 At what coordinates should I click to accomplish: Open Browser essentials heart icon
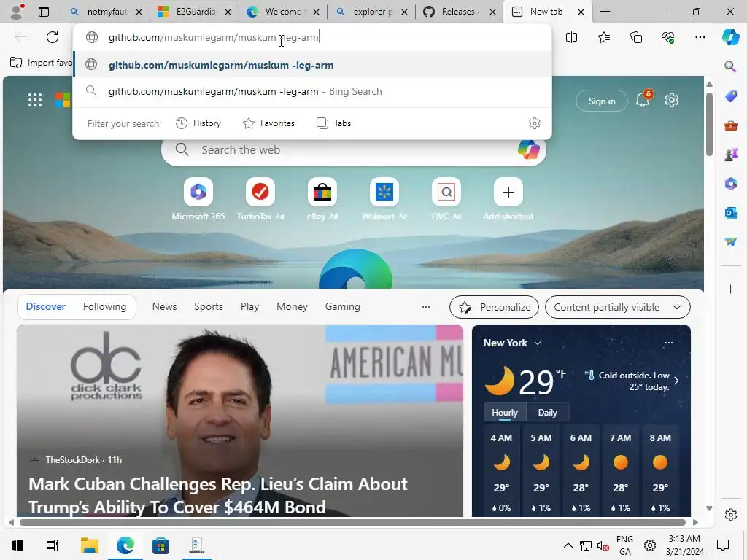(x=668, y=37)
